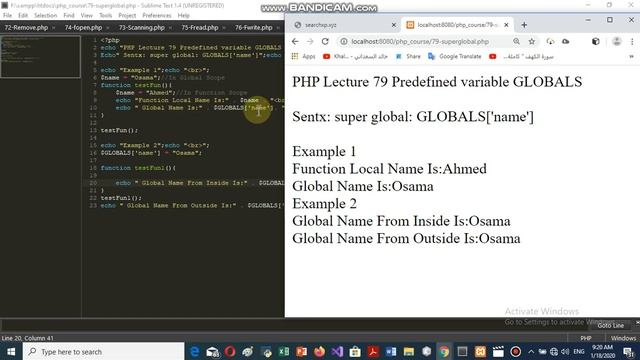
Task: Open Word from taskbar
Action: coord(391,351)
